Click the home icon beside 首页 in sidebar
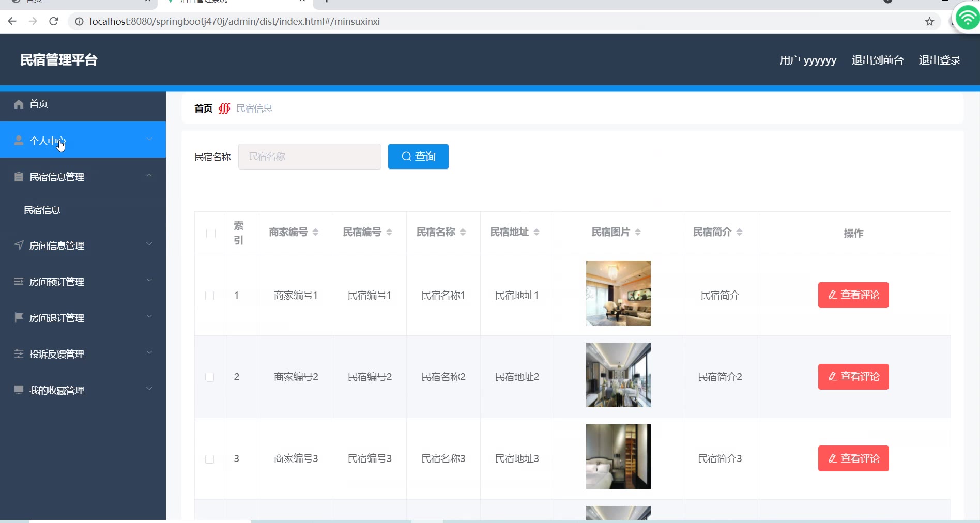The image size is (980, 523). point(19,104)
